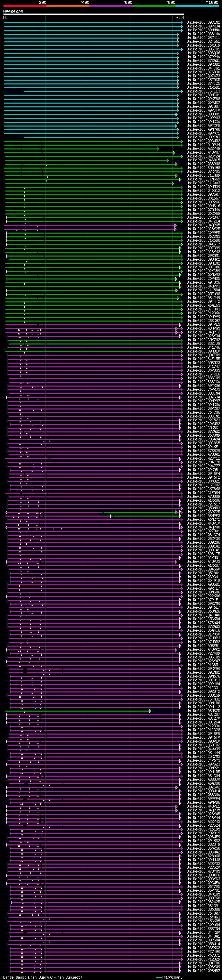Select the UniRef100_B9IG87 label
This screenshot has width=222, height=980.
pyautogui.click(x=203, y=106)
